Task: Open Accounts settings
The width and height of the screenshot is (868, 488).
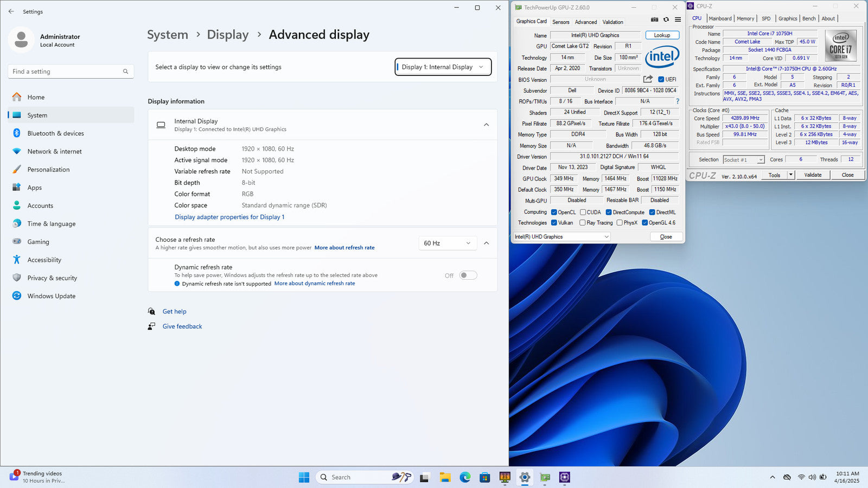Action: click(x=71, y=206)
